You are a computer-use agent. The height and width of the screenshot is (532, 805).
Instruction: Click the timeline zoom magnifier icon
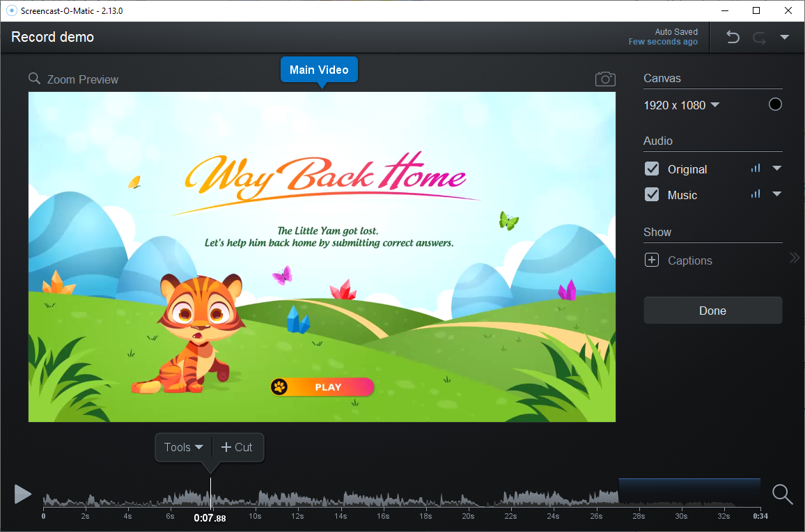(x=783, y=494)
